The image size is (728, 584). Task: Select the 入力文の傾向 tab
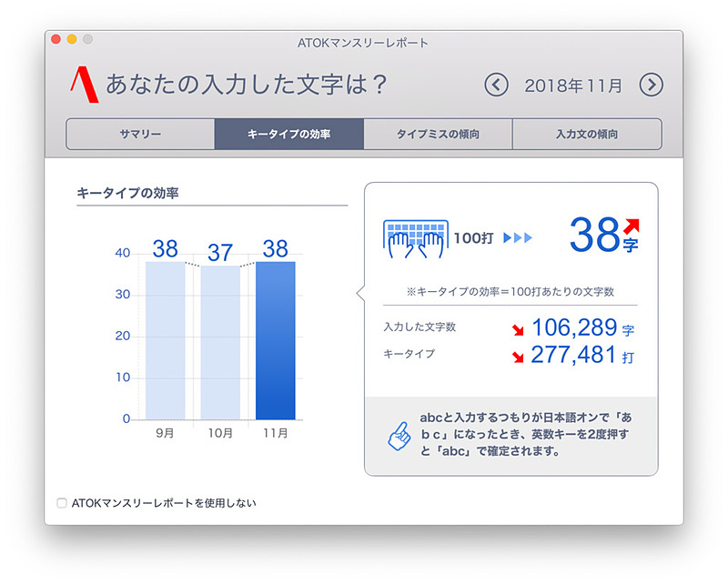[586, 133]
